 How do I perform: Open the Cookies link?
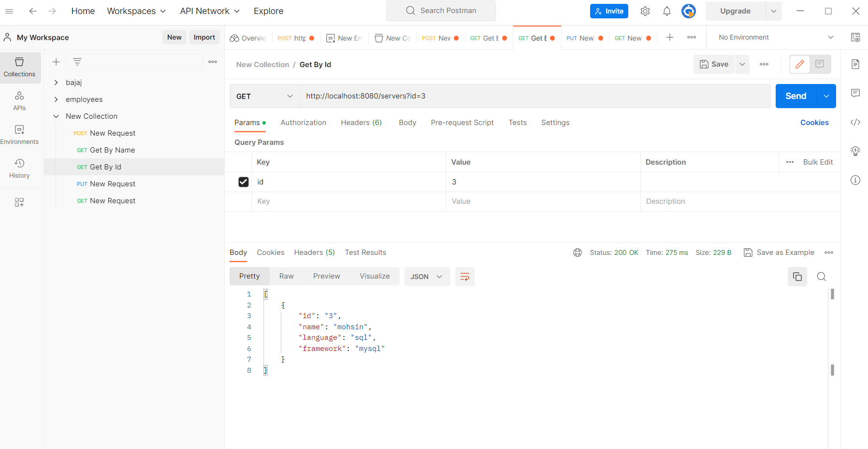814,122
